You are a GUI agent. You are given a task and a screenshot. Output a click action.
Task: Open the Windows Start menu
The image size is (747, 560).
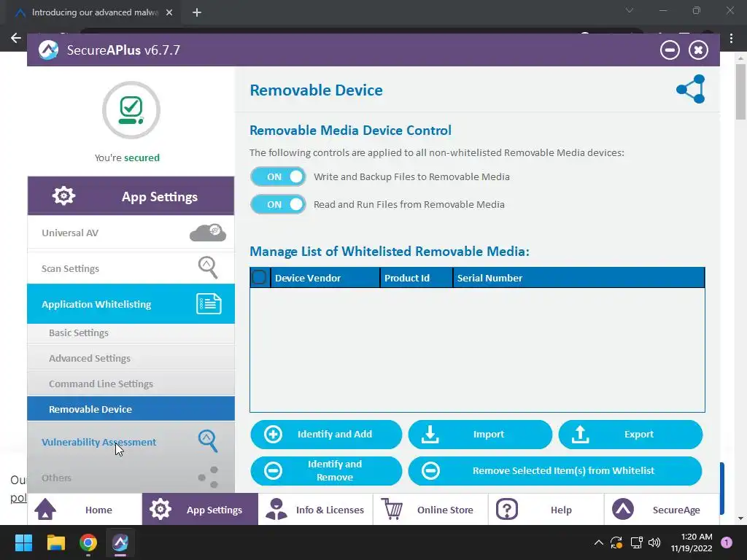pos(23,542)
